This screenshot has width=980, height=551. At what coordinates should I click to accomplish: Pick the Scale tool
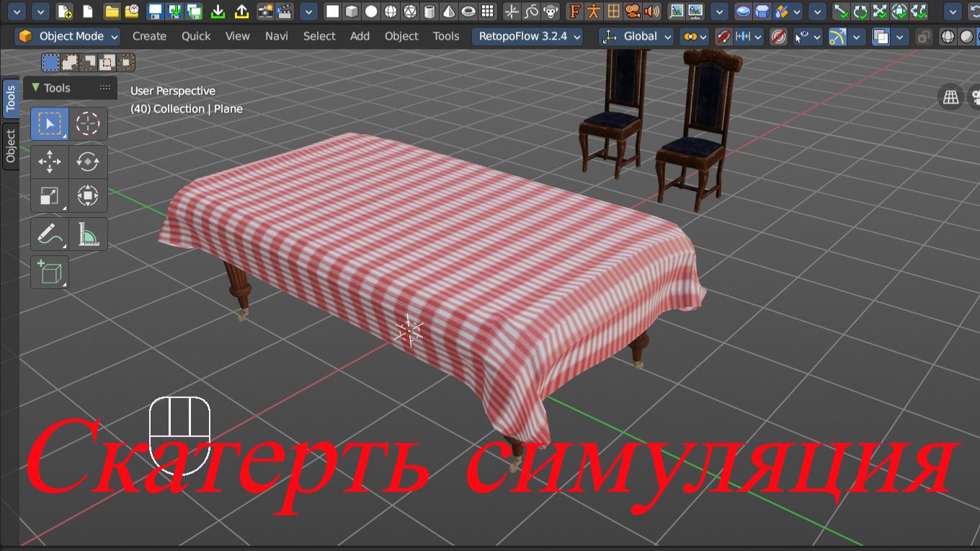(49, 195)
